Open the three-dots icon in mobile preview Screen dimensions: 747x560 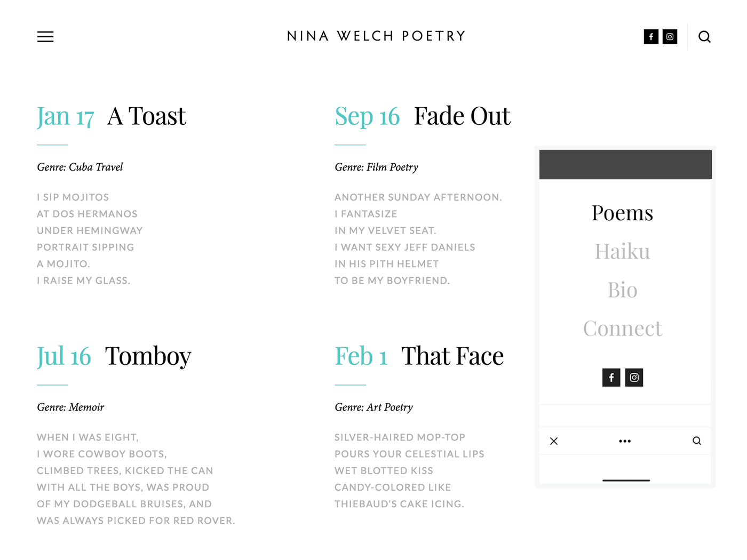[625, 441]
